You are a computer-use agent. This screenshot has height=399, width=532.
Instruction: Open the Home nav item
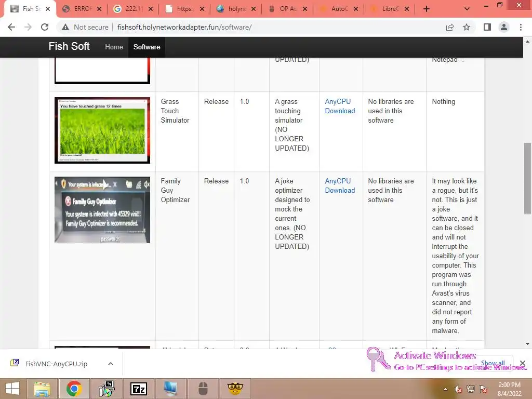click(114, 47)
